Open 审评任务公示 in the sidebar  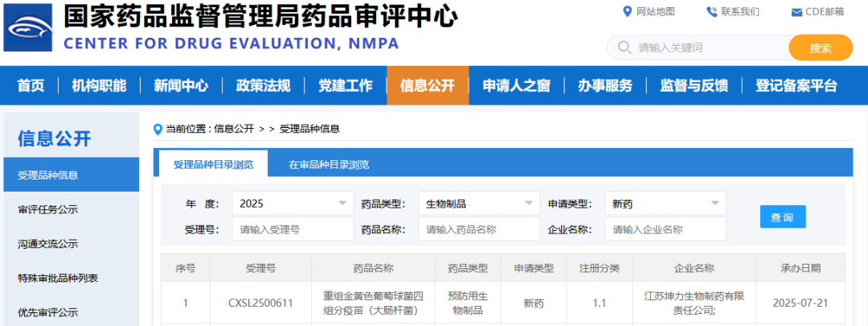coord(48,209)
